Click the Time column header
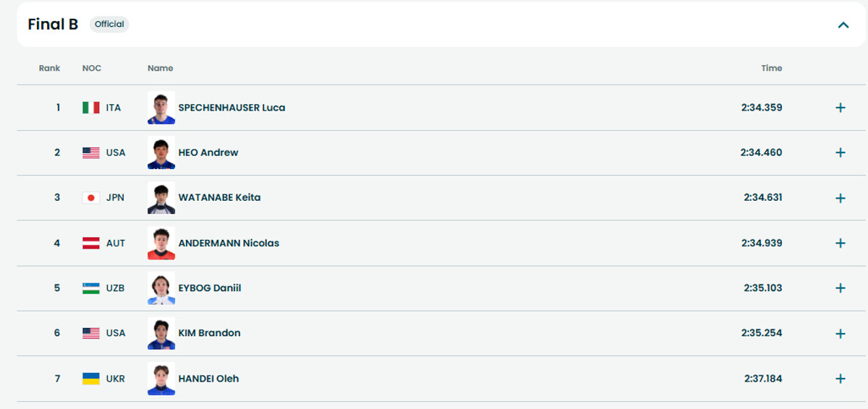 click(x=771, y=68)
